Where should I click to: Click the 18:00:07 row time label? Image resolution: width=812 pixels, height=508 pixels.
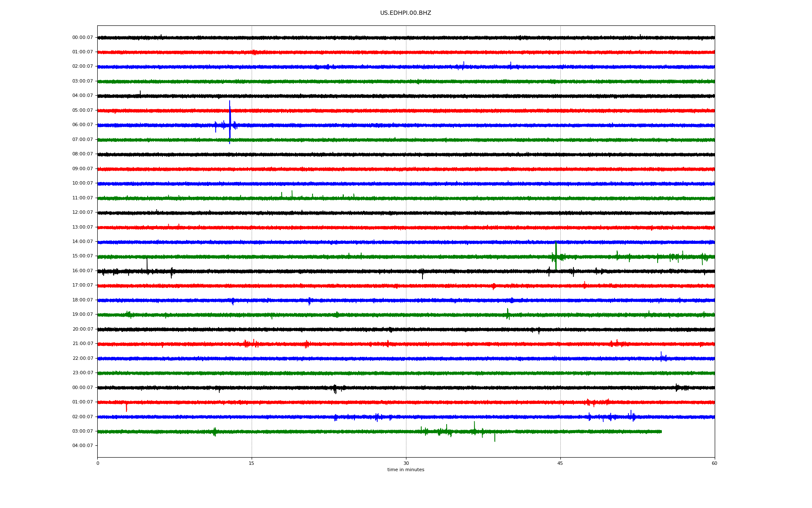pyautogui.click(x=82, y=300)
